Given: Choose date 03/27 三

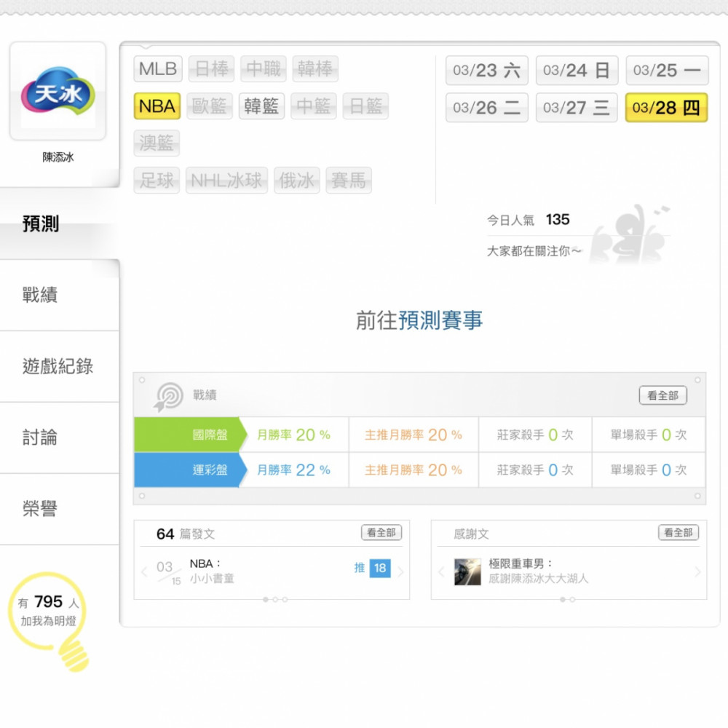Looking at the screenshot, I should point(577,107).
